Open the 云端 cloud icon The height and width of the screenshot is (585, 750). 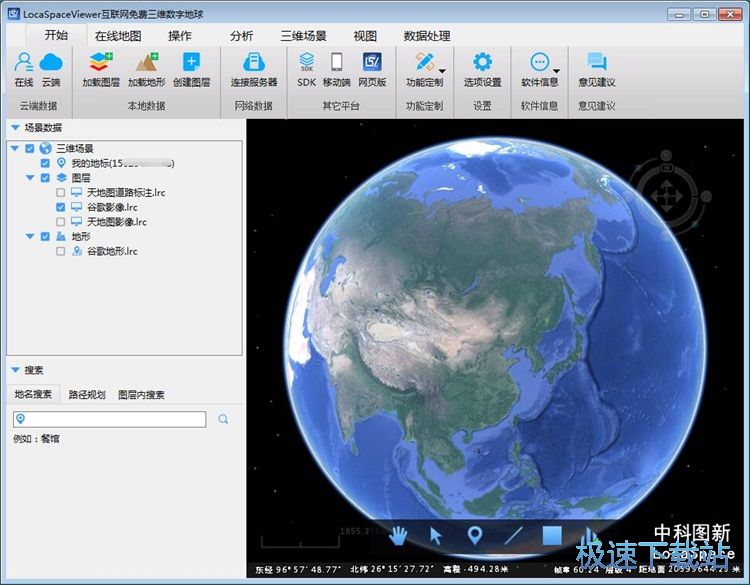click(x=51, y=62)
